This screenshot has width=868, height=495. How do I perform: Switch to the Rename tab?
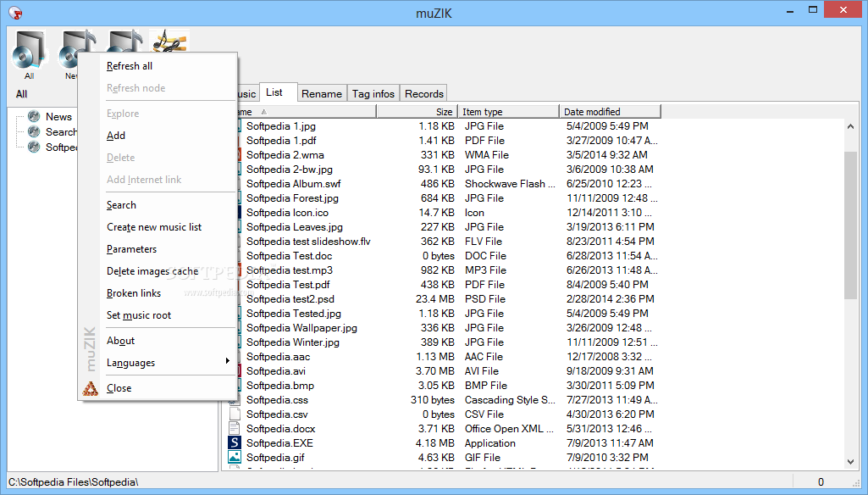[322, 94]
